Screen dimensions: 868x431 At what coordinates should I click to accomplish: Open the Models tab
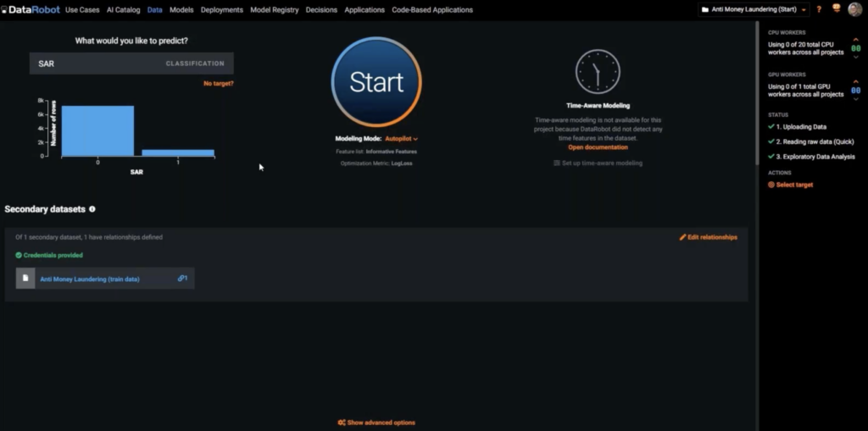coord(181,10)
